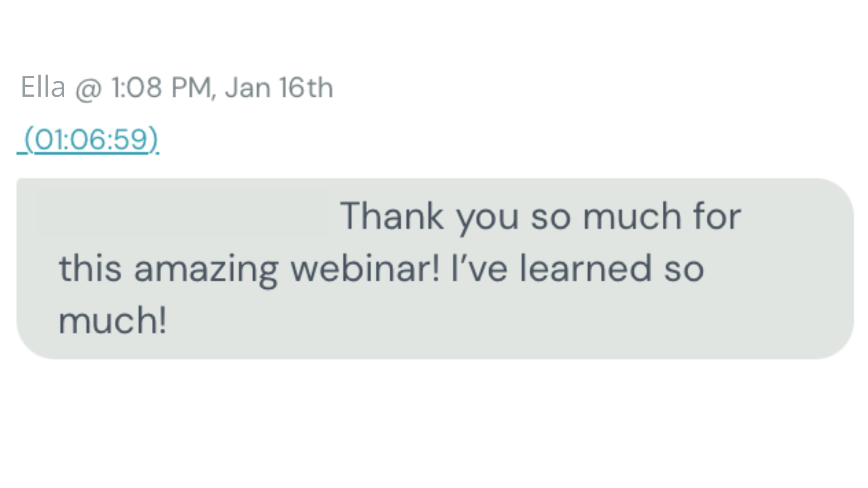The width and height of the screenshot is (868, 488).
Task: Click the final much! on last line
Action: coord(113,320)
